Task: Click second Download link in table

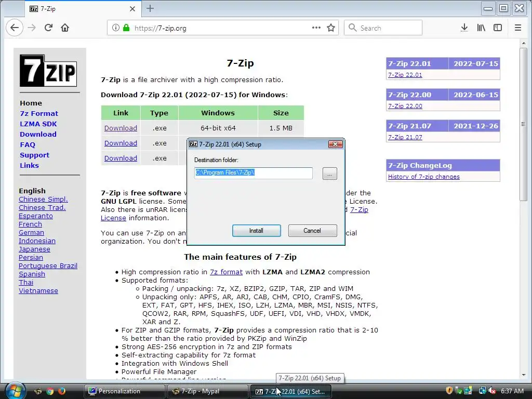Action: [121, 143]
